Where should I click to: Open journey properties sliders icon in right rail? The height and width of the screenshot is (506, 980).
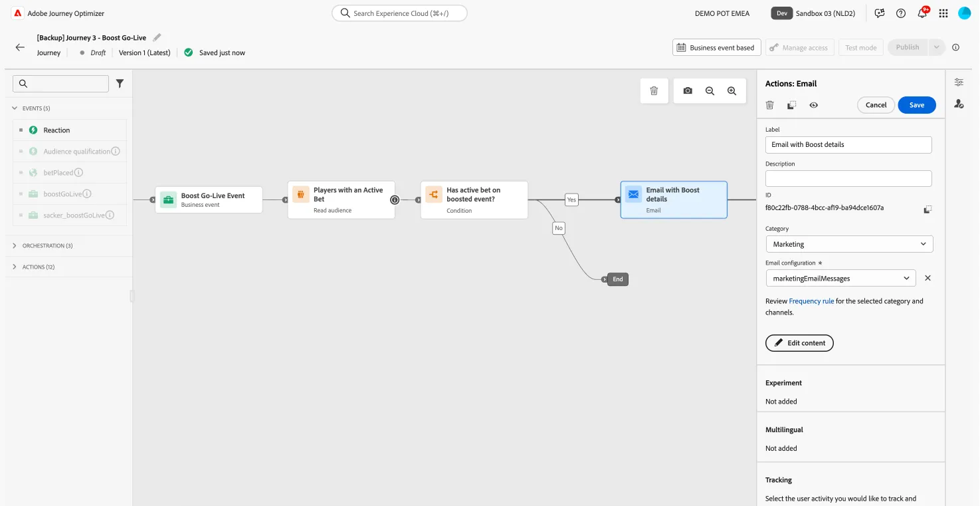tap(959, 82)
